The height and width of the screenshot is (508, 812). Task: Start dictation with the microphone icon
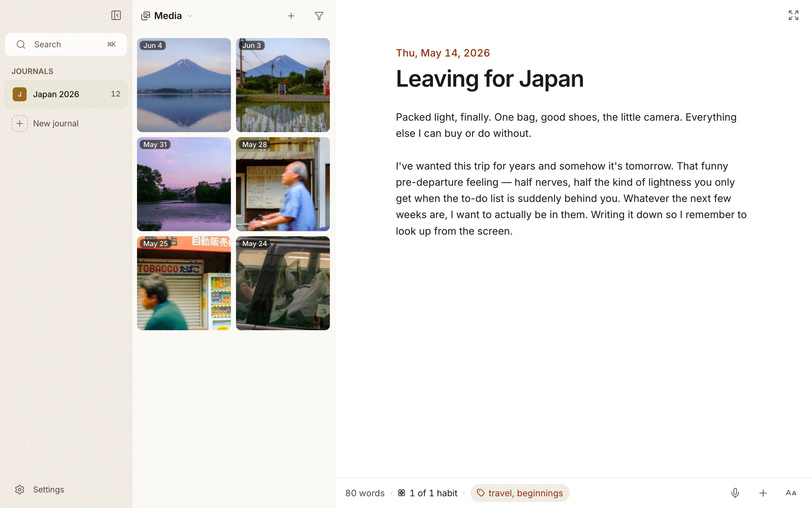coord(735,493)
